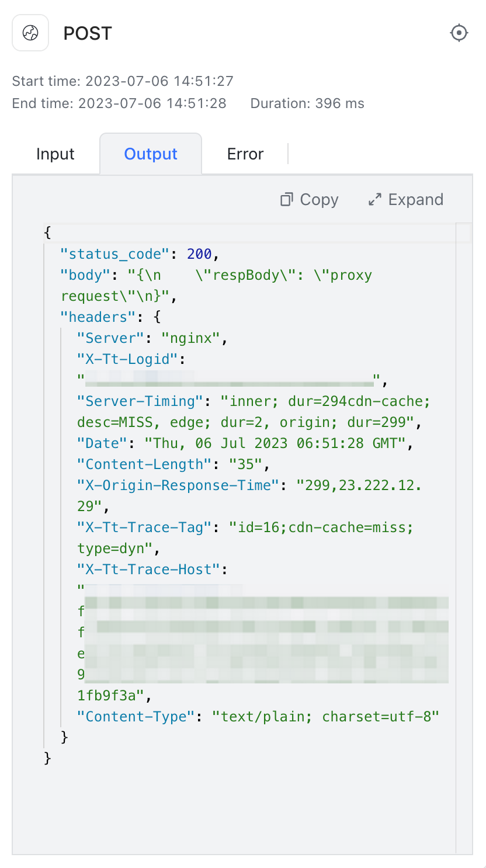The height and width of the screenshot is (868, 486).
Task: Click the POST node icon
Action: 30,33
